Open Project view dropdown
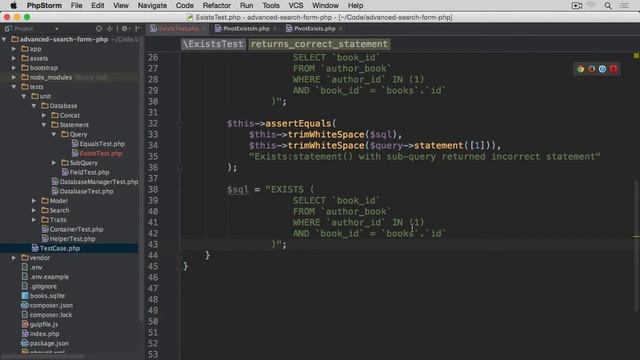The image size is (640, 360). click(56, 29)
